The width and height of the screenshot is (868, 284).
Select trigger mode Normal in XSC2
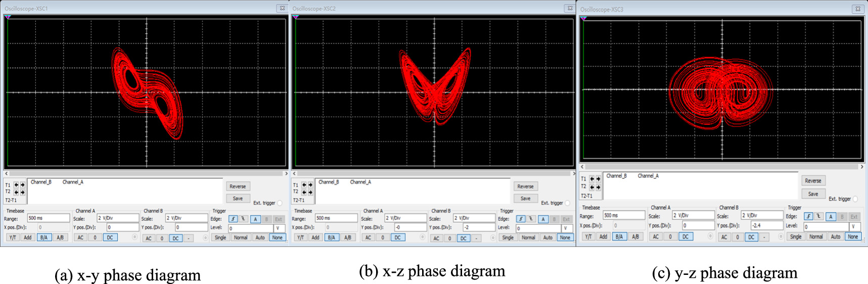528,237
